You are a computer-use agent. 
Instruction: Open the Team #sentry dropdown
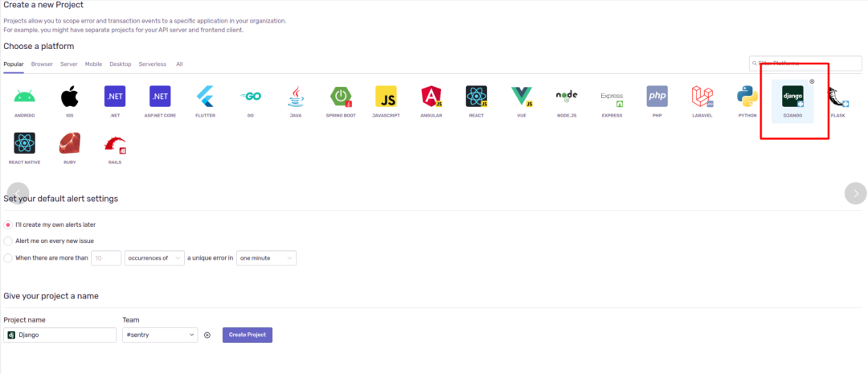(x=160, y=335)
